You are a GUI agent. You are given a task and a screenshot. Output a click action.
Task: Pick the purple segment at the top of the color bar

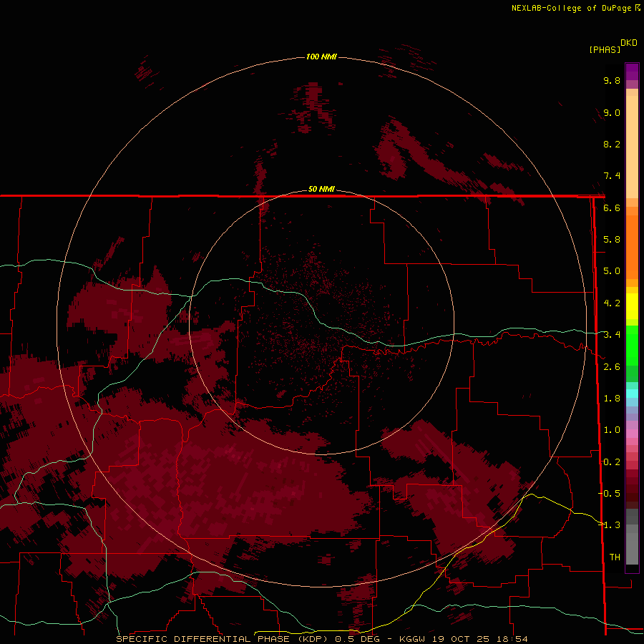tap(632, 72)
